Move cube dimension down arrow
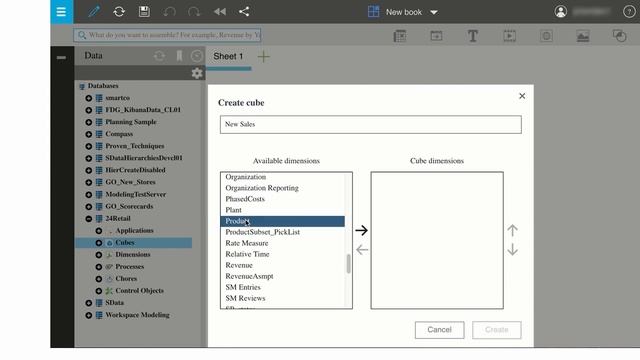640x360 pixels. pyautogui.click(x=513, y=249)
